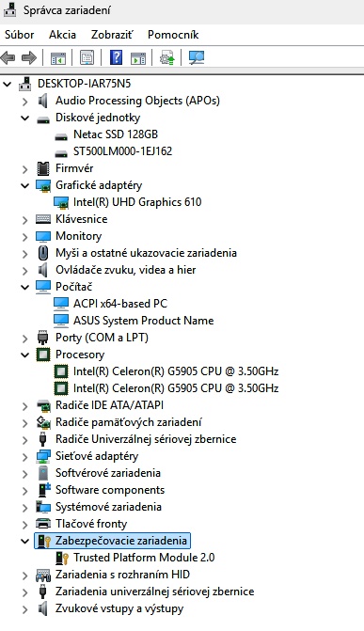Expand the Porty (COM a LPT) category

25,338
